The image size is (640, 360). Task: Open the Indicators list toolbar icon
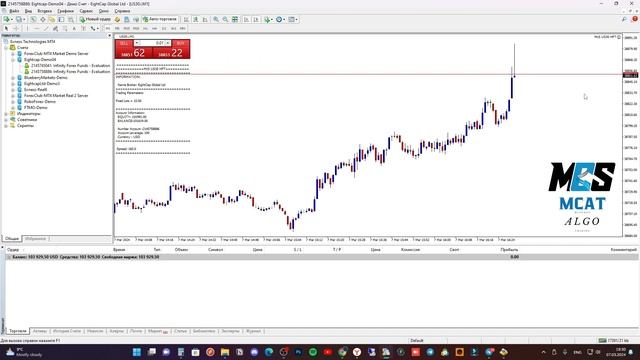(268, 19)
